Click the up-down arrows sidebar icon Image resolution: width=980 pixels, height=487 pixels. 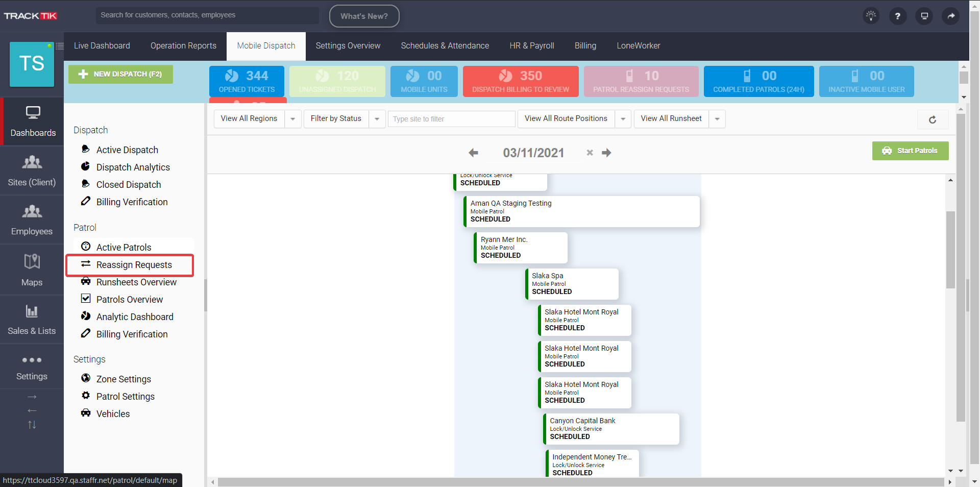coord(32,425)
